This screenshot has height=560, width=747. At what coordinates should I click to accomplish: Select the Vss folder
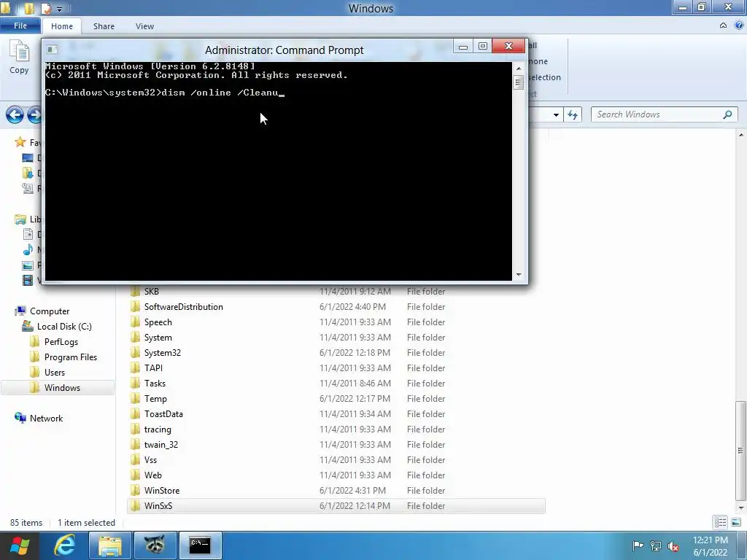click(x=336, y=459)
